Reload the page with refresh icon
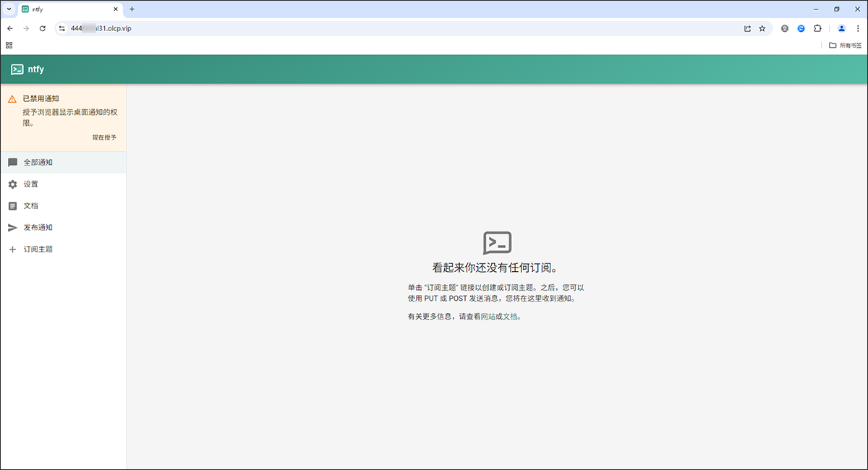 [43, 29]
